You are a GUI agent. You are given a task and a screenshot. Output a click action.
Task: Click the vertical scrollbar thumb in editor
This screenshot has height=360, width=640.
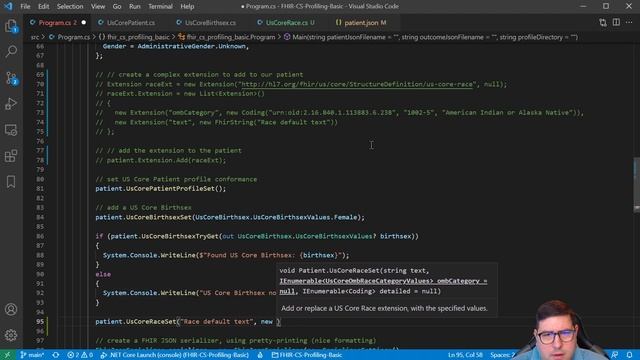636,184
